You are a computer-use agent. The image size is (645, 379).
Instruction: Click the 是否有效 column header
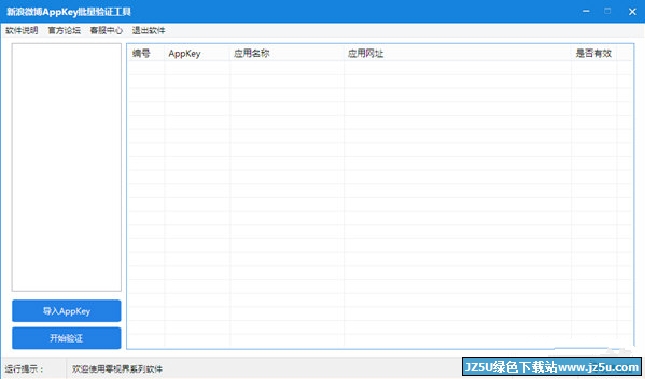[594, 53]
